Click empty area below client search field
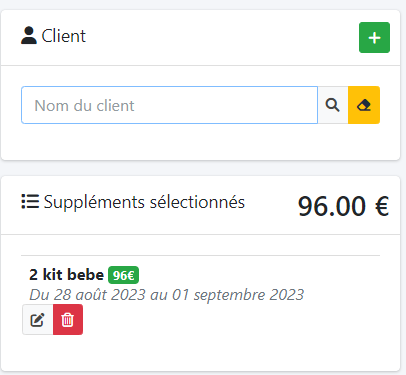 click(x=200, y=142)
